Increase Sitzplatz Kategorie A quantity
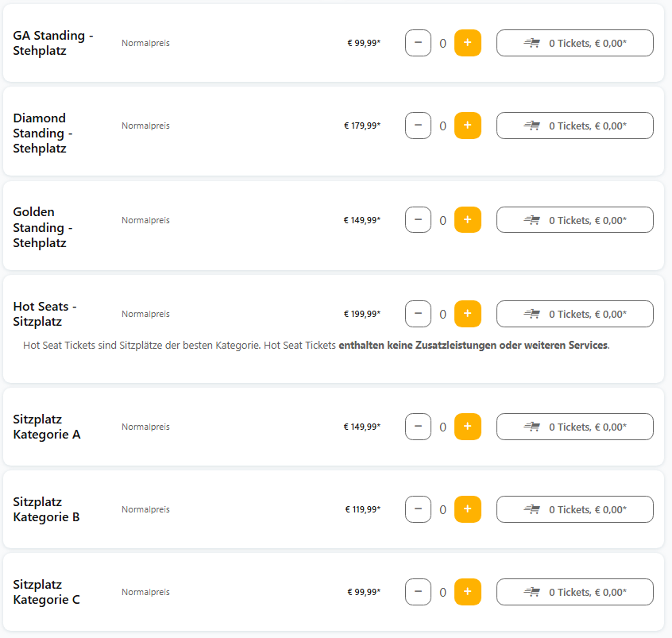The height and width of the screenshot is (638, 672). (467, 427)
